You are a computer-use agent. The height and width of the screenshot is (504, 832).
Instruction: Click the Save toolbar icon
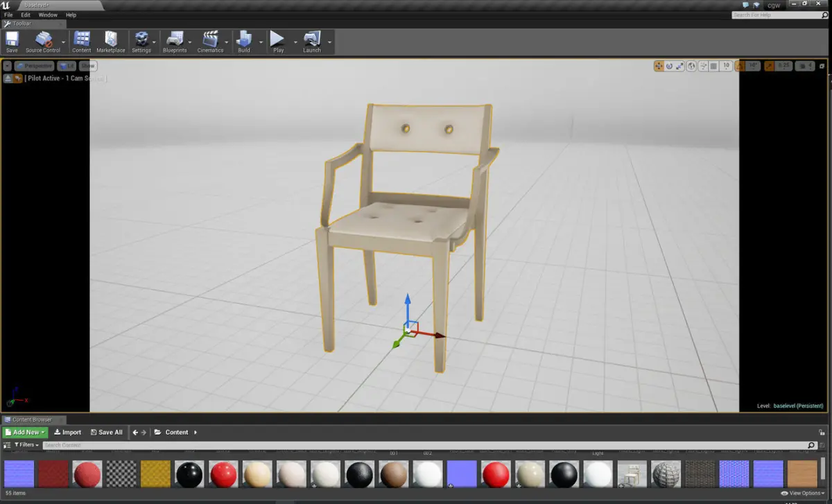[12, 42]
